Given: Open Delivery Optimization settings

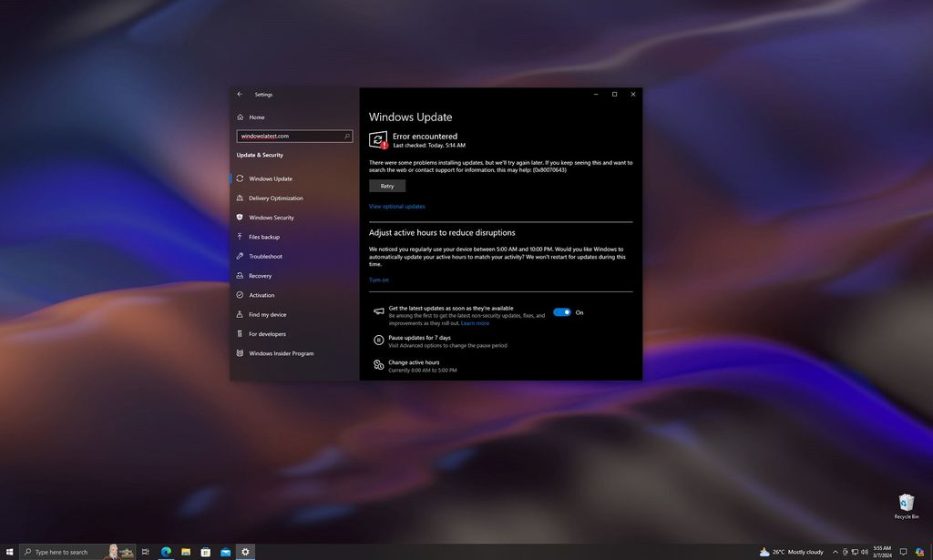Looking at the screenshot, I should click(x=278, y=198).
